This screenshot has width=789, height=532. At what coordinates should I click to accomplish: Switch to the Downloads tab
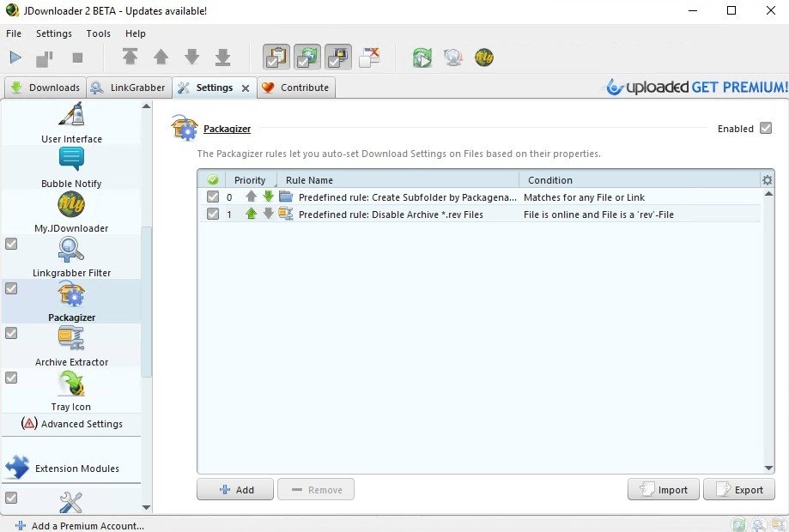46,88
